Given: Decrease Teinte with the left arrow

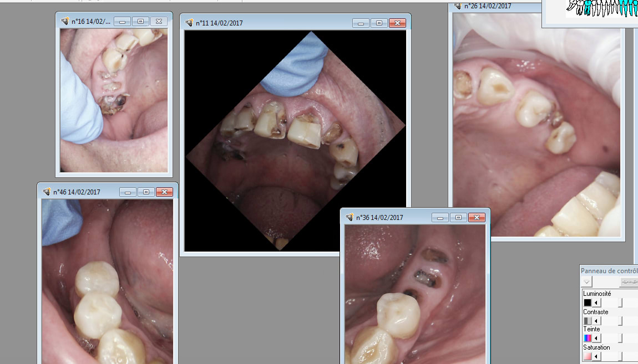Looking at the screenshot, I should [596, 338].
